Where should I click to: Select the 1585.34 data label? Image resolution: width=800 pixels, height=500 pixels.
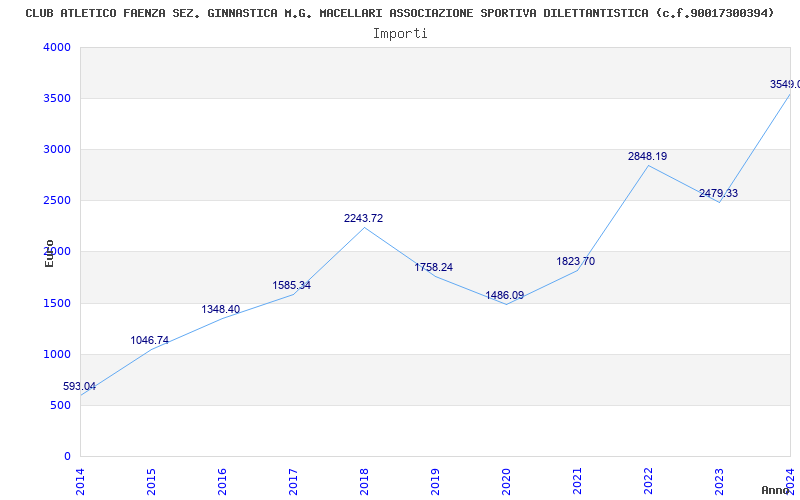291,285
